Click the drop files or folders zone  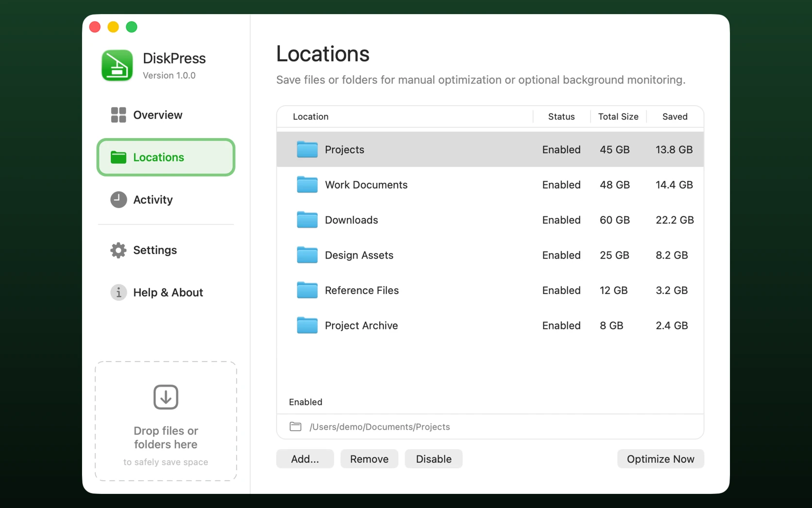tap(166, 421)
